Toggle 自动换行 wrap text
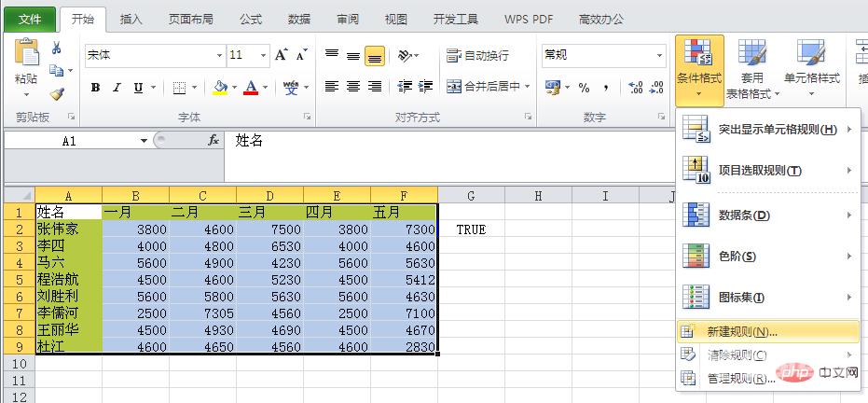This screenshot has height=403, width=868. pos(477,55)
